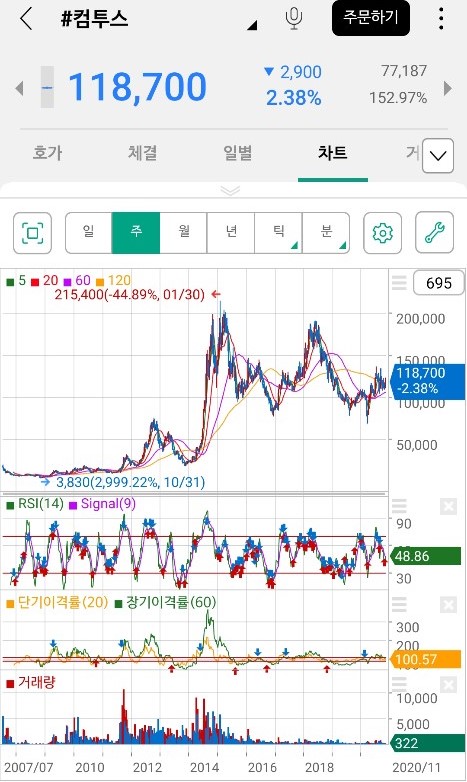
Task: Select the 차트 tab
Action: pyautogui.click(x=332, y=152)
